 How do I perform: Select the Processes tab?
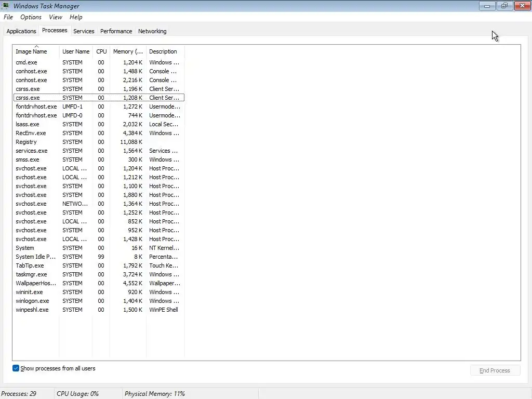pyautogui.click(x=55, y=30)
